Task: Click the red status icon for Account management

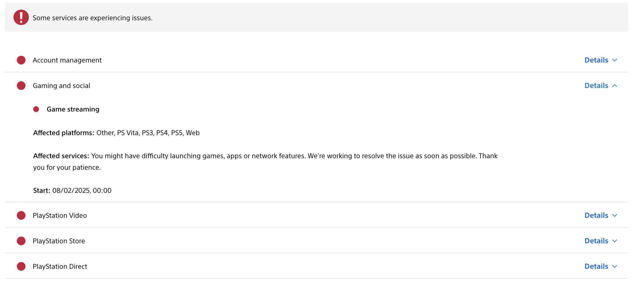Action: pyautogui.click(x=21, y=60)
